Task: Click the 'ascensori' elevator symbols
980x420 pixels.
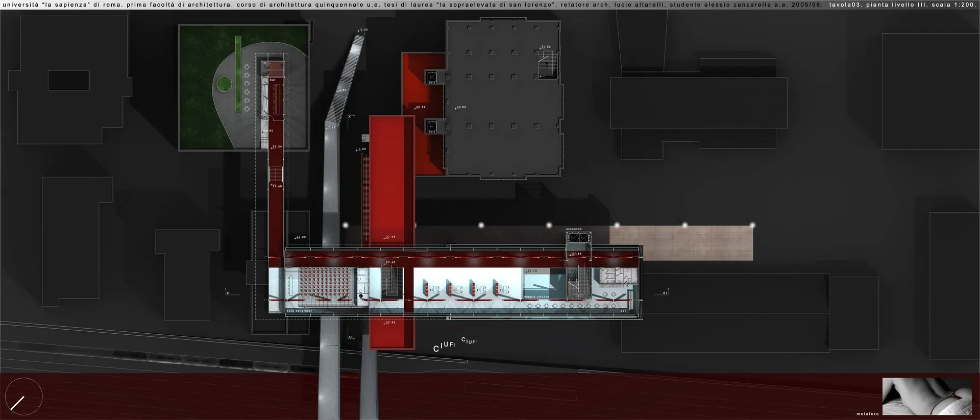Action: (x=578, y=238)
